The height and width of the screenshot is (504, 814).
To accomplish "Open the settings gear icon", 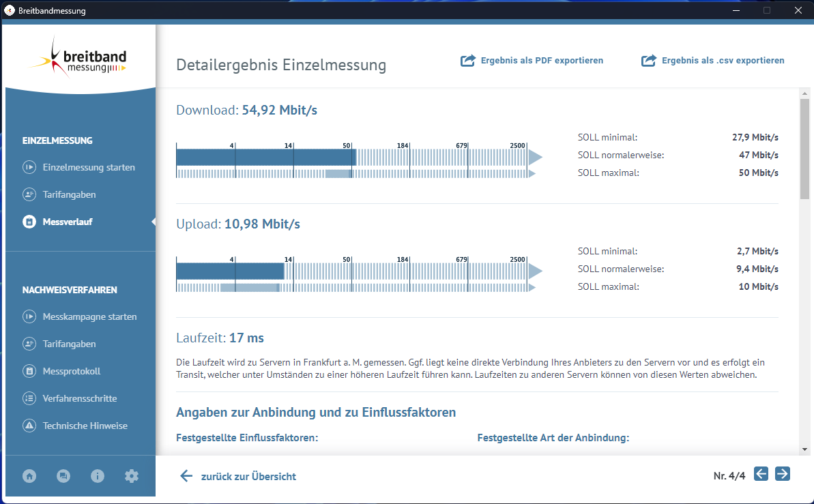I will (131, 476).
